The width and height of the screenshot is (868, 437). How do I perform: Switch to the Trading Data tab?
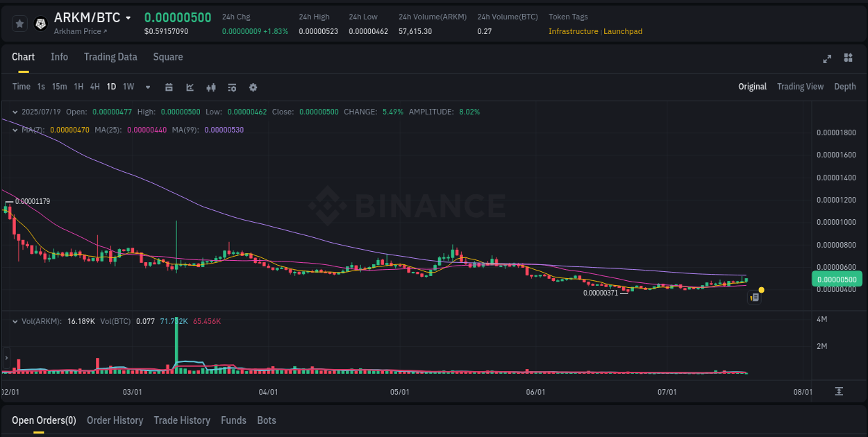tap(110, 57)
